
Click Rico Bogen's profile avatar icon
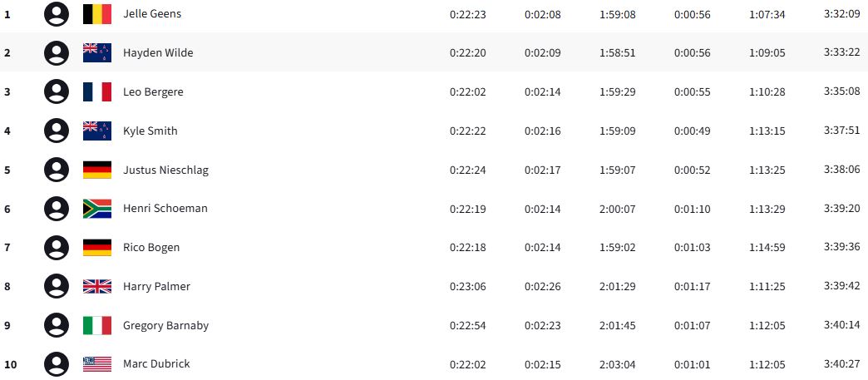(x=56, y=248)
